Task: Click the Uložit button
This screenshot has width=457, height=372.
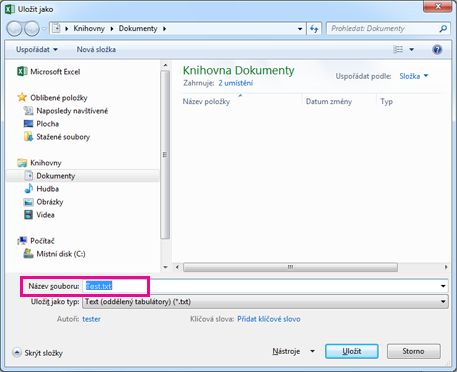Action: click(352, 351)
